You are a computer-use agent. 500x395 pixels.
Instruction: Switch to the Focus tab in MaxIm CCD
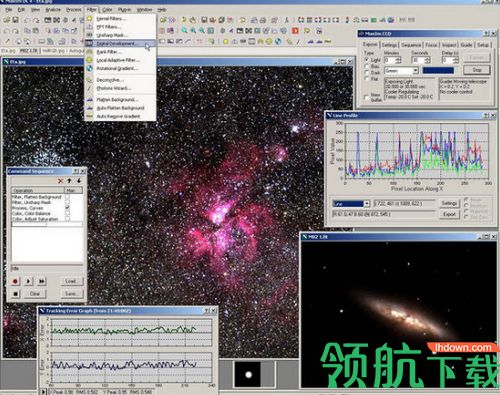click(x=431, y=45)
